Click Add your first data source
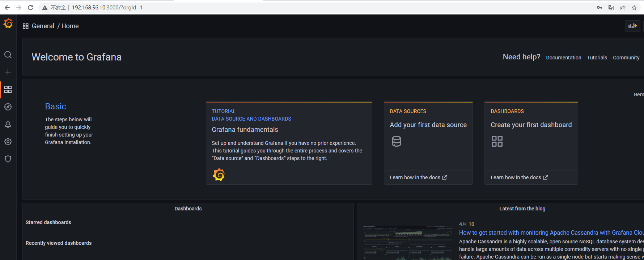644x260 pixels. point(428,125)
